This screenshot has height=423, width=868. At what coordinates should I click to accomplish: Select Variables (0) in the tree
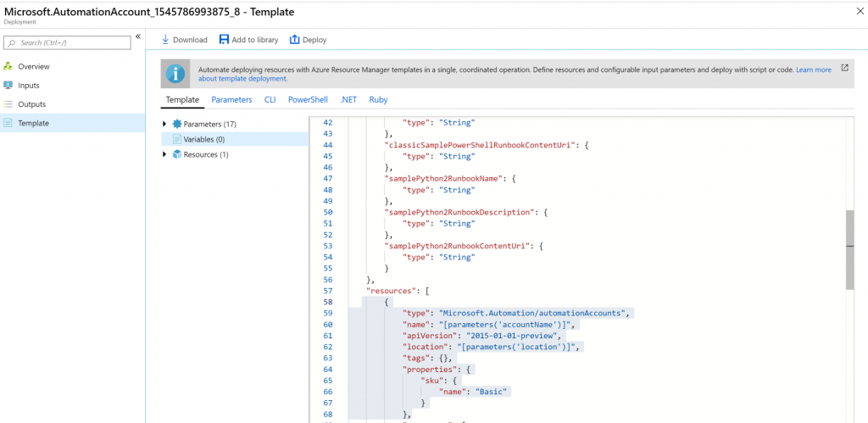(x=203, y=139)
